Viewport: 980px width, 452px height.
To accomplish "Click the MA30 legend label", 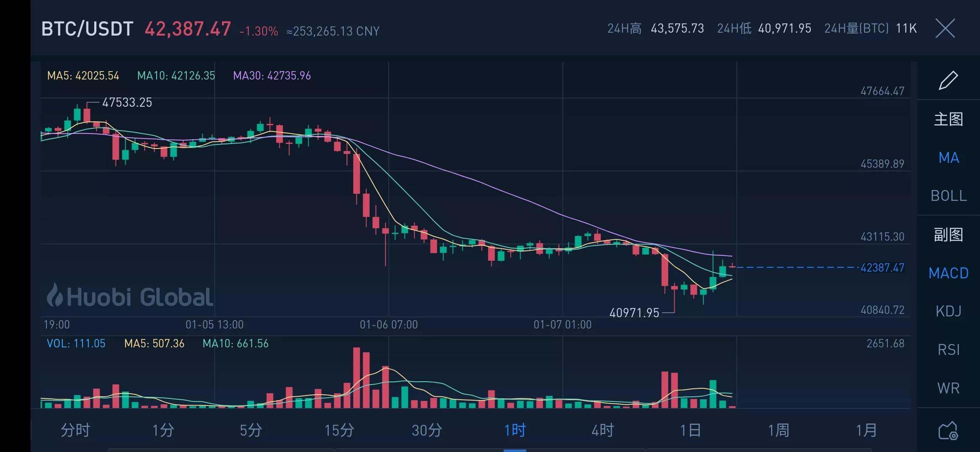I will pos(271,76).
